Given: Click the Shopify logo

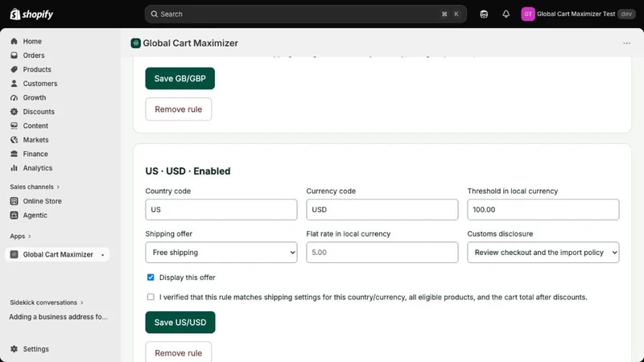Looking at the screenshot, I should tap(31, 14).
